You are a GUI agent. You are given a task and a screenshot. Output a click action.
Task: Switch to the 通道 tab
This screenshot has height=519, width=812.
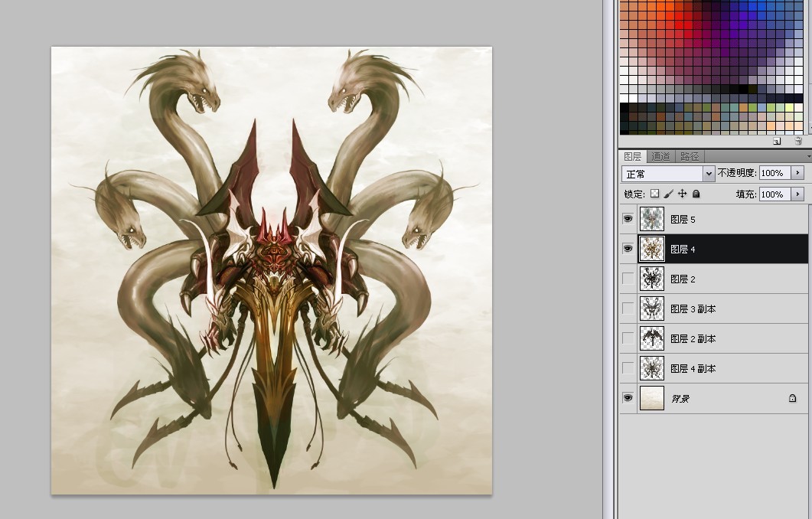(660, 156)
